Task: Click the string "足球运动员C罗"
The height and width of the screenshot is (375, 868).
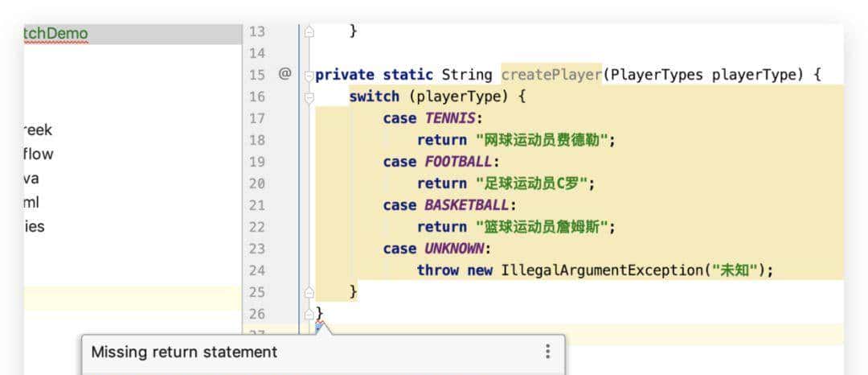Action: pyautogui.click(x=532, y=183)
